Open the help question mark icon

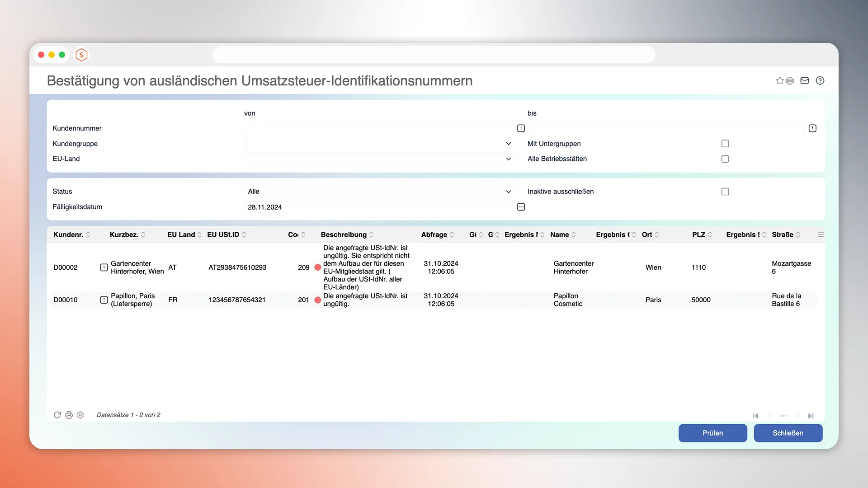[x=820, y=80]
